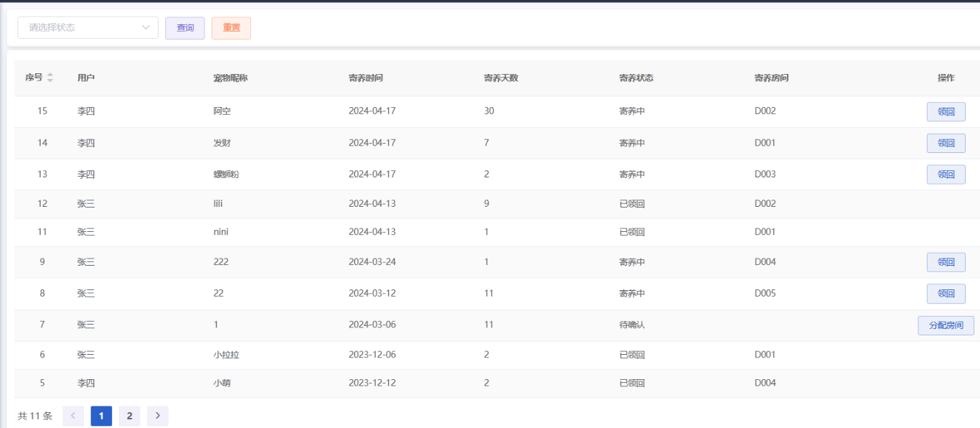
Task: Click sequence number 15
Action: (x=42, y=111)
